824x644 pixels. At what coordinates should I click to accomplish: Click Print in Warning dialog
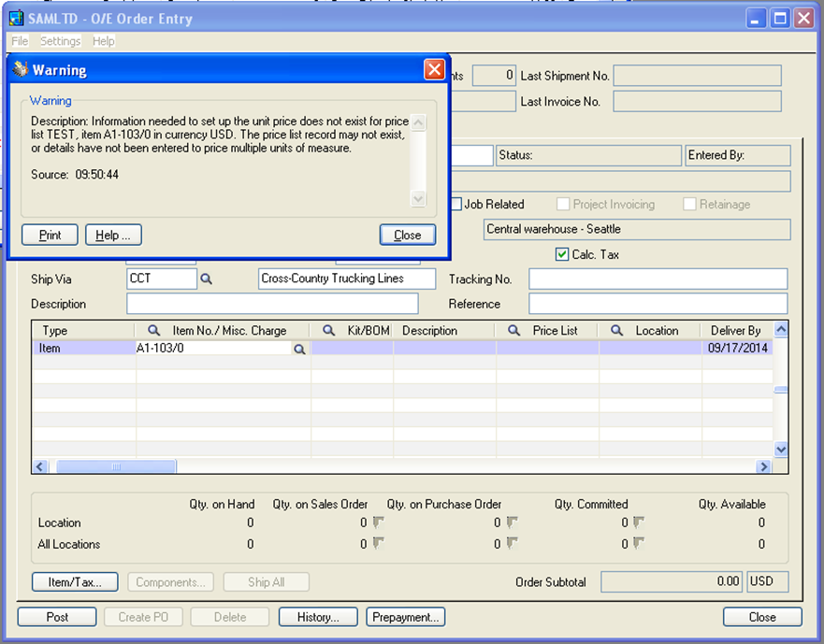50,235
